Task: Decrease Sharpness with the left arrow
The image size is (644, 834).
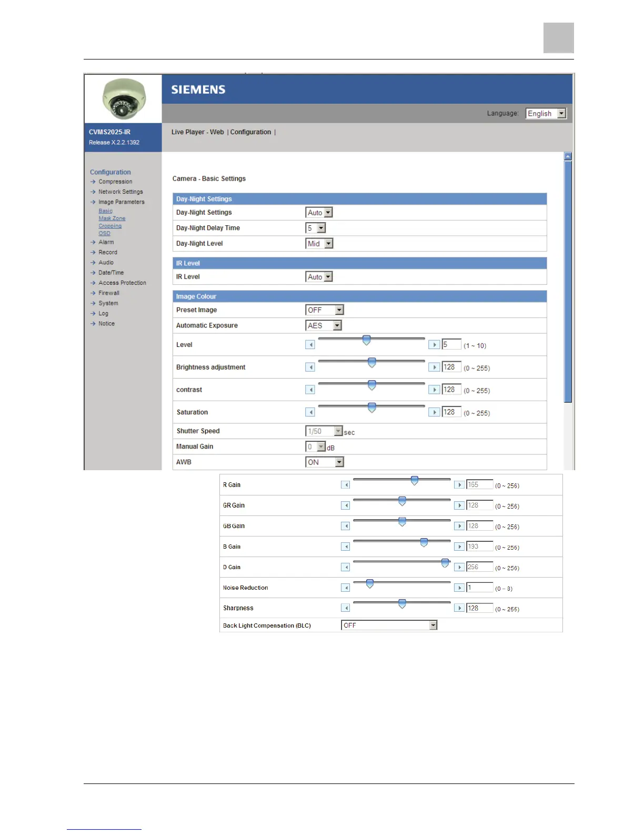Action: point(346,608)
